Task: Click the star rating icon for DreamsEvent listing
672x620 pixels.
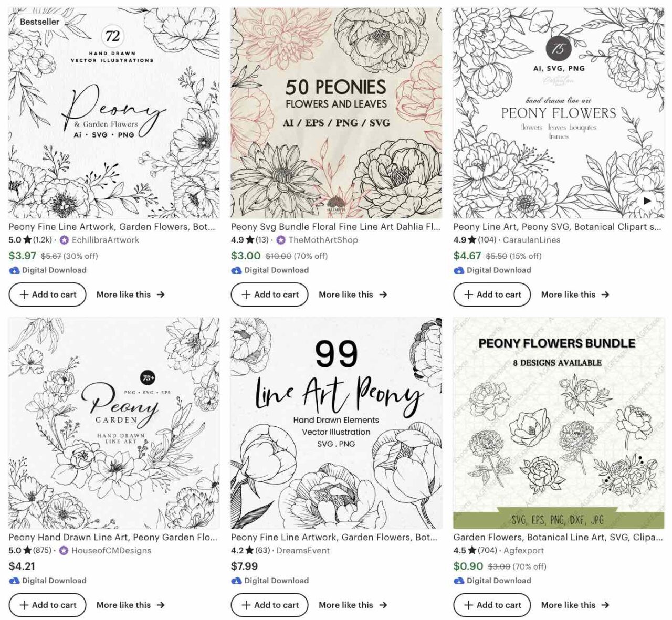Action: (249, 550)
